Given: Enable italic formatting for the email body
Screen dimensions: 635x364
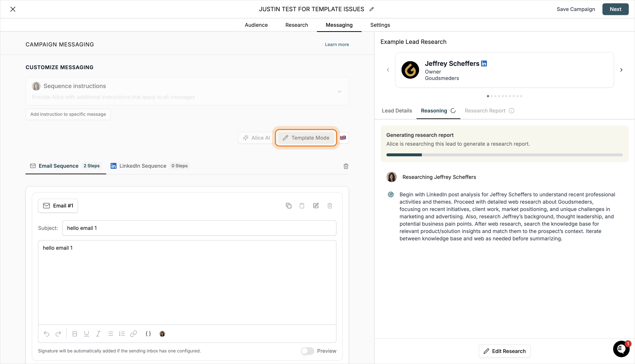Looking at the screenshot, I should 98,334.
